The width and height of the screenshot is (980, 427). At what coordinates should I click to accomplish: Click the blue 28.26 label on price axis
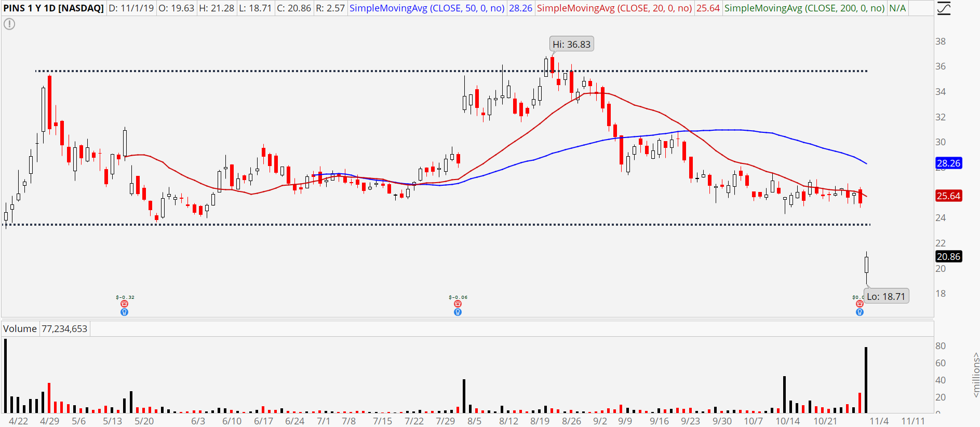(948, 163)
